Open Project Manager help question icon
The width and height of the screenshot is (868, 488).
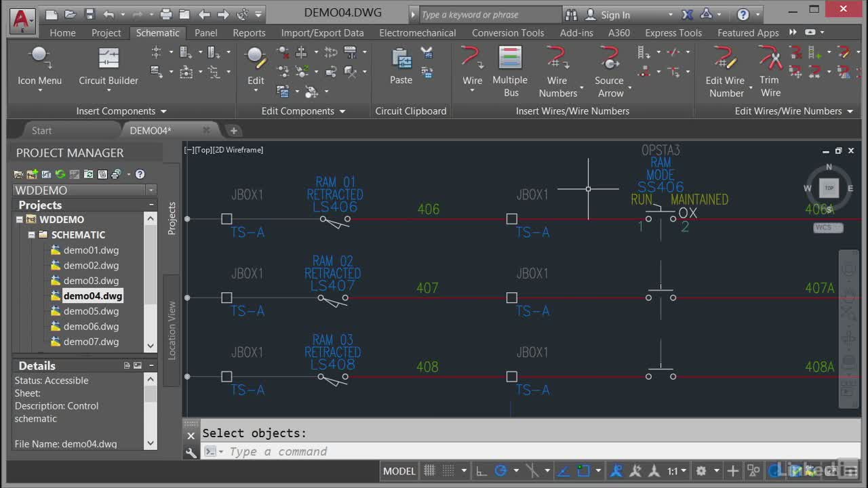pos(140,174)
